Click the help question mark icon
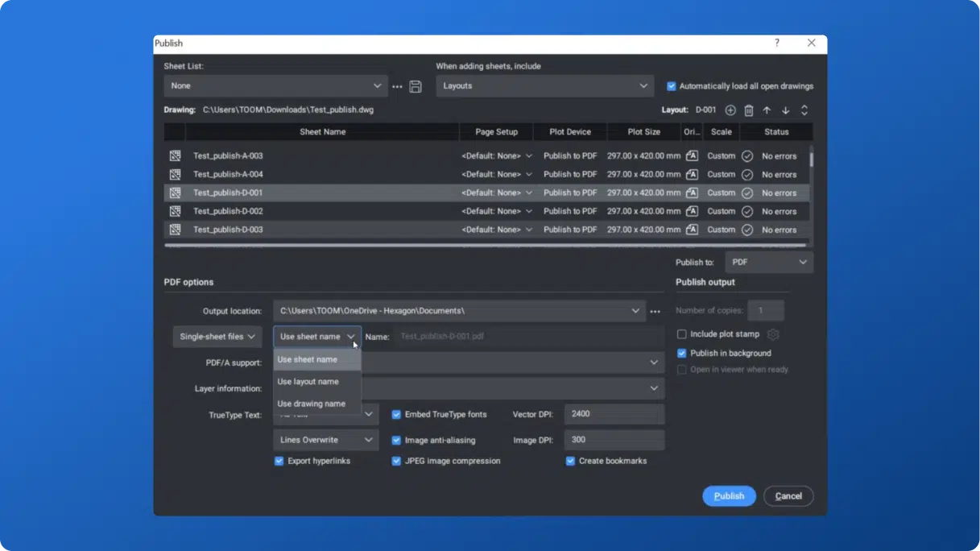 tap(777, 43)
